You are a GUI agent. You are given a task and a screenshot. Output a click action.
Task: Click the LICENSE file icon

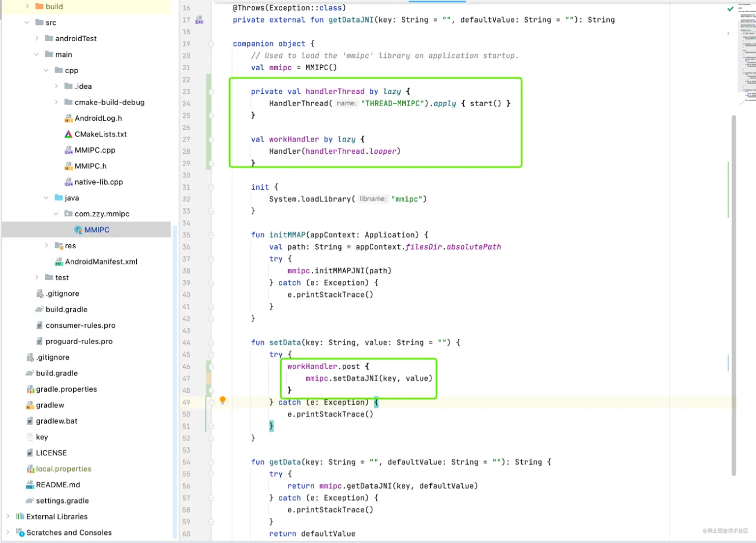tap(30, 453)
